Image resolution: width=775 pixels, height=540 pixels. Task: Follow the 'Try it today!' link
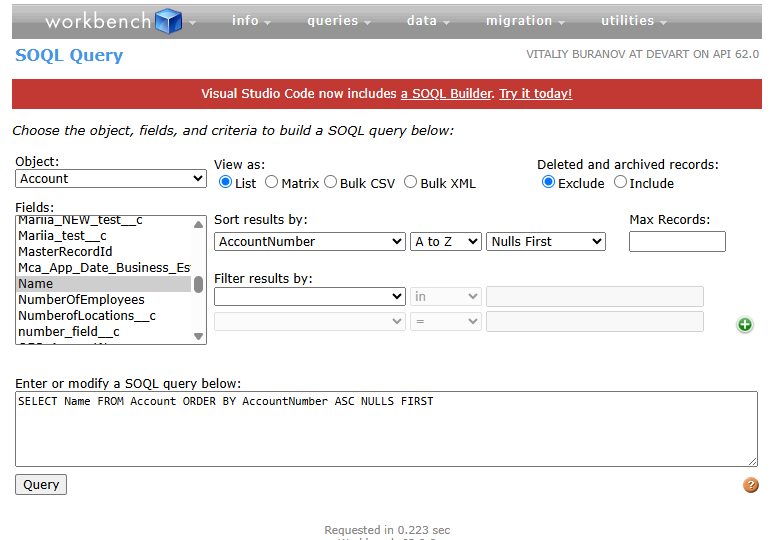pos(536,94)
